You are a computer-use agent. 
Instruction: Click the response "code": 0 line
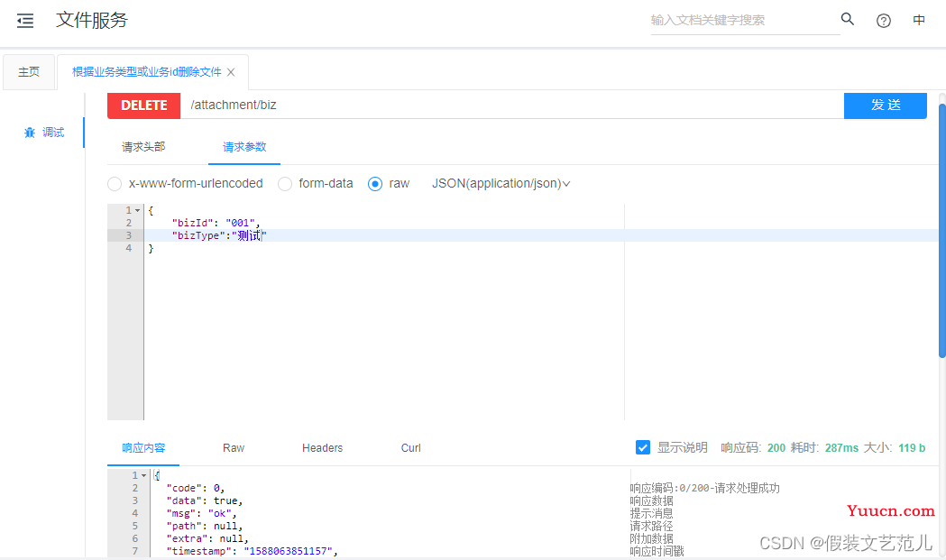point(196,488)
